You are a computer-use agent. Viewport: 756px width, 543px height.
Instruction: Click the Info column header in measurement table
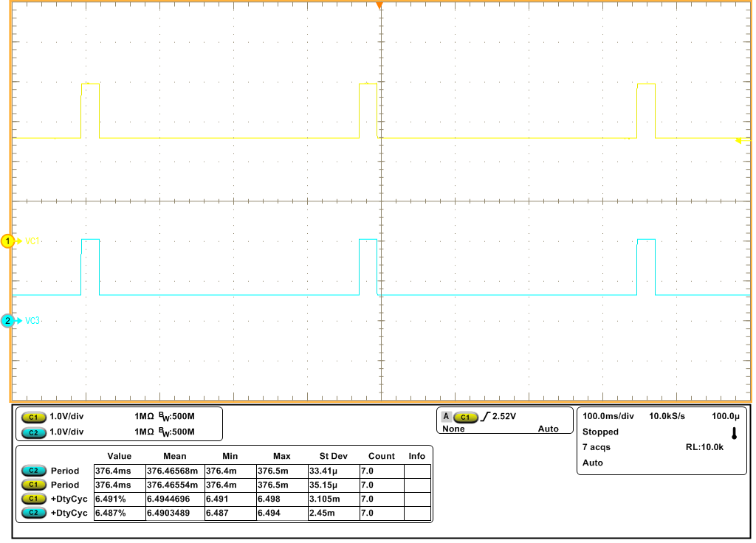pos(417,456)
